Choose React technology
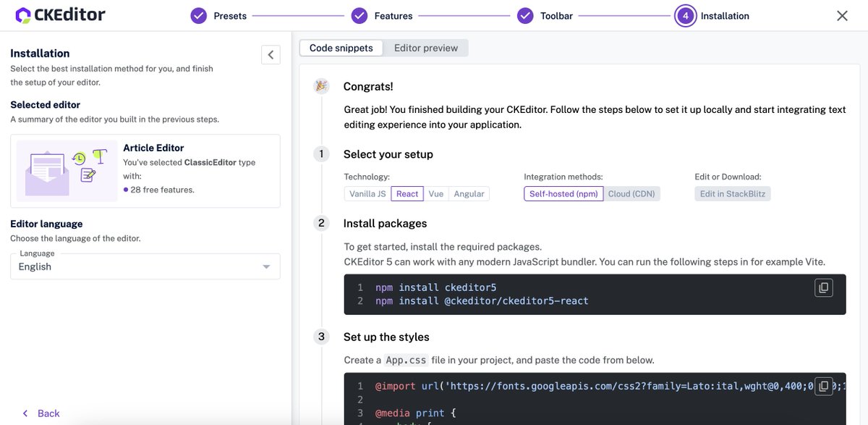The height and width of the screenshot is (425, 868). (407, 194)
